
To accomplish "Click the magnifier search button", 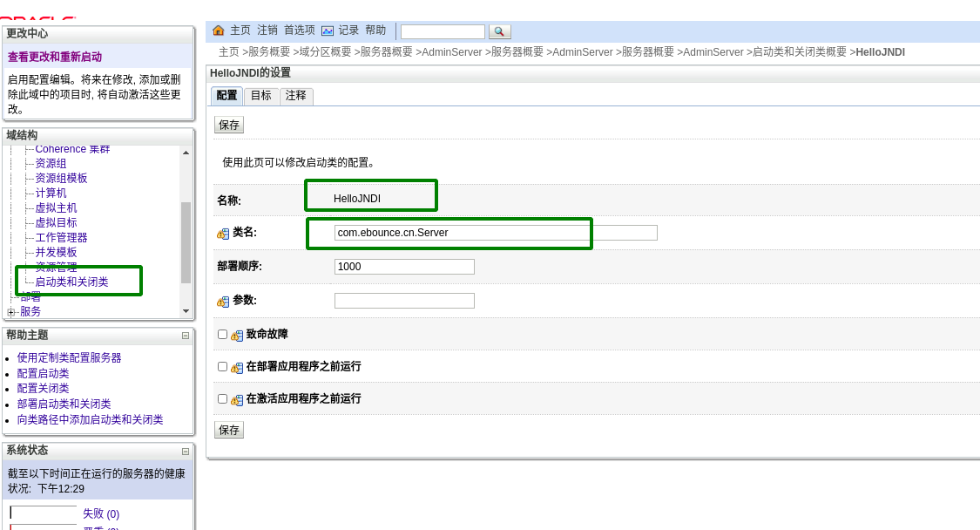I will (500, 31).
